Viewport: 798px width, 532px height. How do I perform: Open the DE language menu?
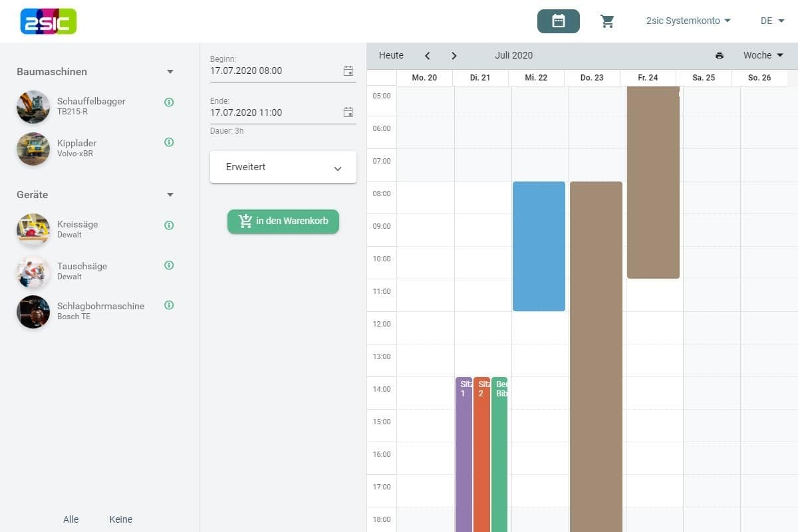pyautogui.click(x=772, y=21)
